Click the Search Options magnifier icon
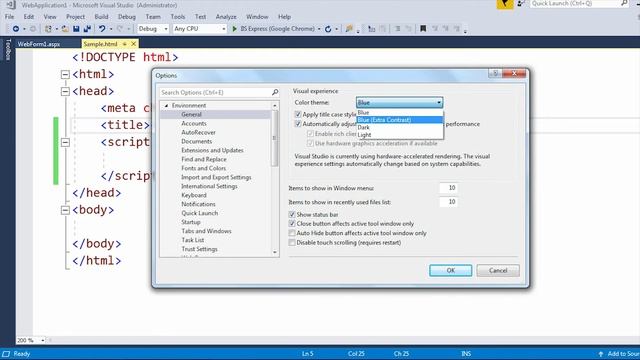 click(x=275, y=93)
